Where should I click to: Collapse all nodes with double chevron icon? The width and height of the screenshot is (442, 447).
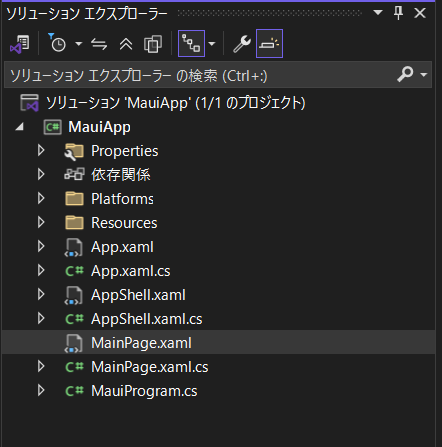tap(126, 44)
